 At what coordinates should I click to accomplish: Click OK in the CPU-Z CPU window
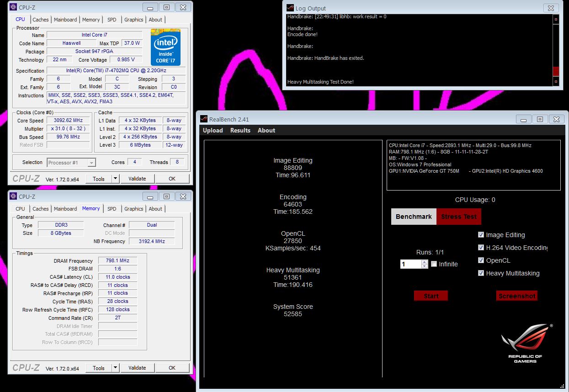pos(172,179)
